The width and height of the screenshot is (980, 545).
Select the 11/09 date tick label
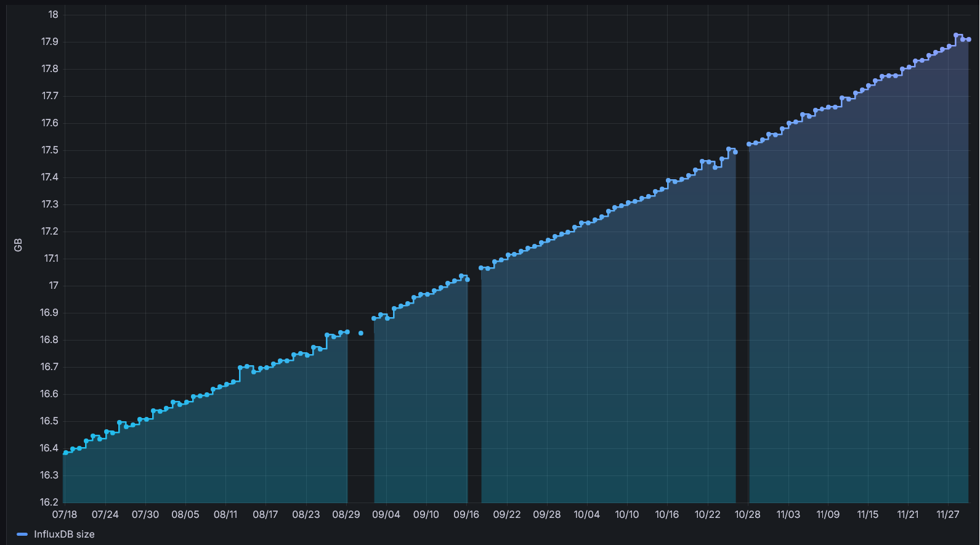click(x=828, y=515)
